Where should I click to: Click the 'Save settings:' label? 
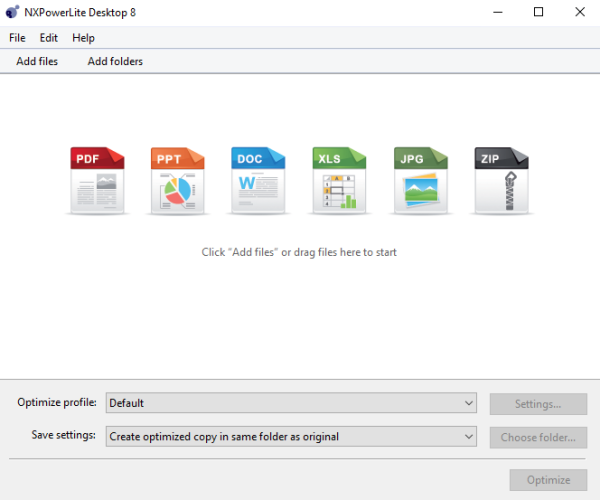tap(64, 435)
